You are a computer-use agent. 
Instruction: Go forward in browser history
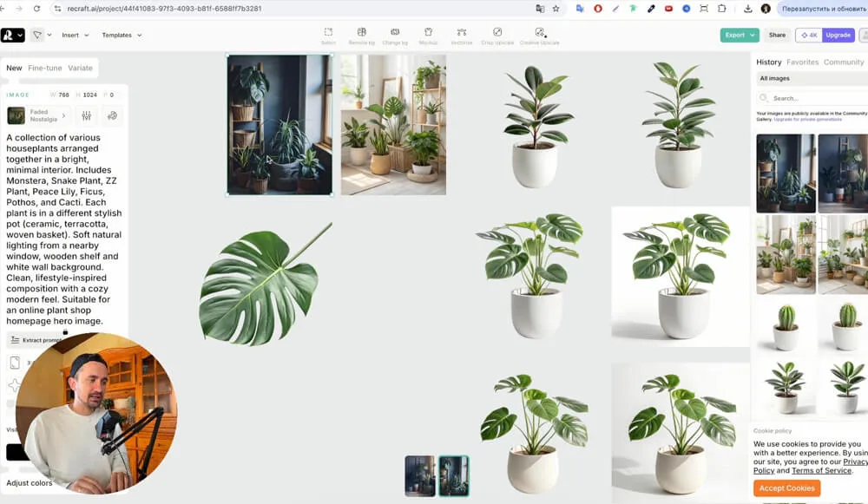[x=19, y=9]
